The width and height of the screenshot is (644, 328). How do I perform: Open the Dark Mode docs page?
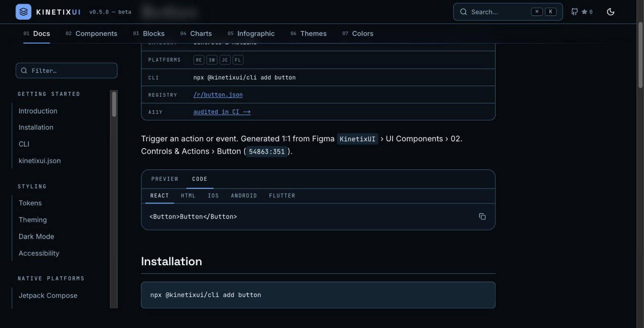coord(36,237)
